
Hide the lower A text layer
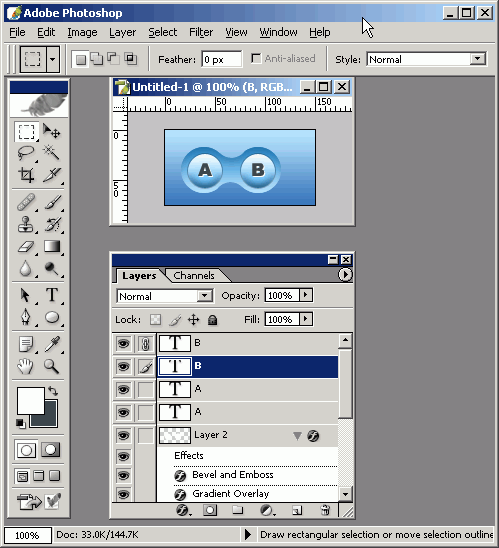pyautogui.click(x=123, y=412)
